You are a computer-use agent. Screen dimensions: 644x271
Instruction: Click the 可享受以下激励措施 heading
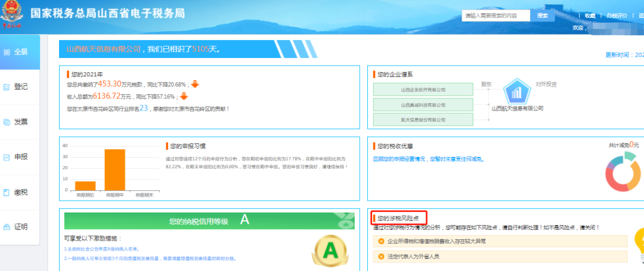pos(93,238)
